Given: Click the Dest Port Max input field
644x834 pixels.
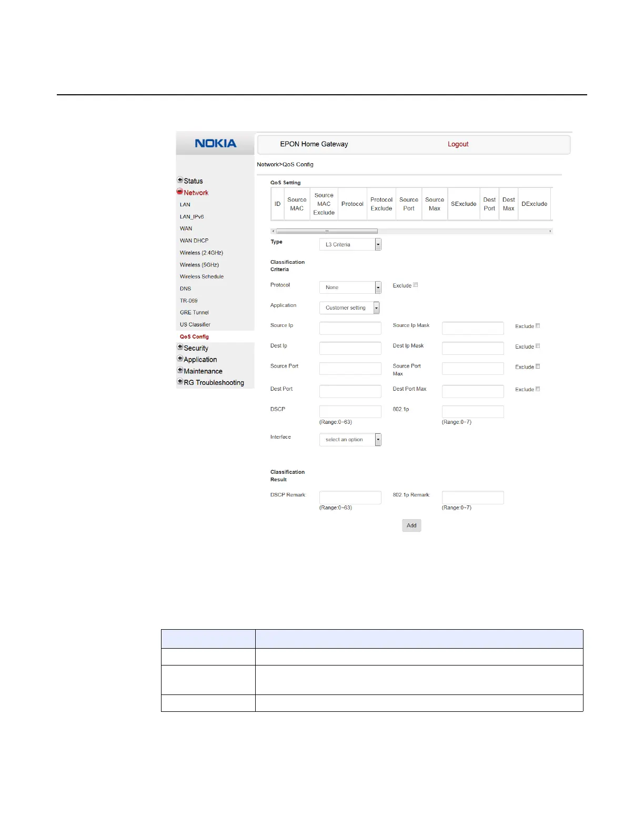Looking at the screenshot, I should click(x=473, y=391).
